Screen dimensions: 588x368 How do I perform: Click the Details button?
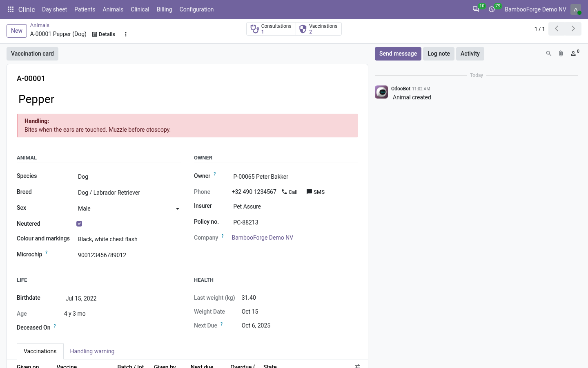tap(104, 34)
